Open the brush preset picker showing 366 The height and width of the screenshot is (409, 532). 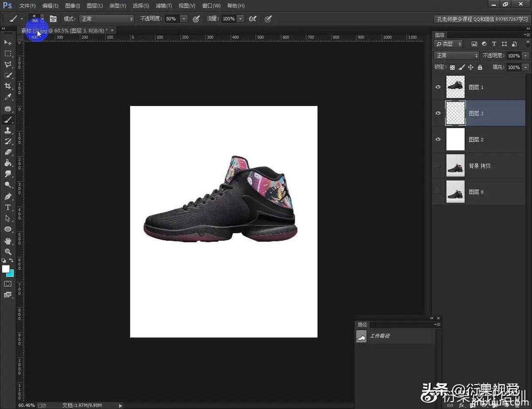36,19
